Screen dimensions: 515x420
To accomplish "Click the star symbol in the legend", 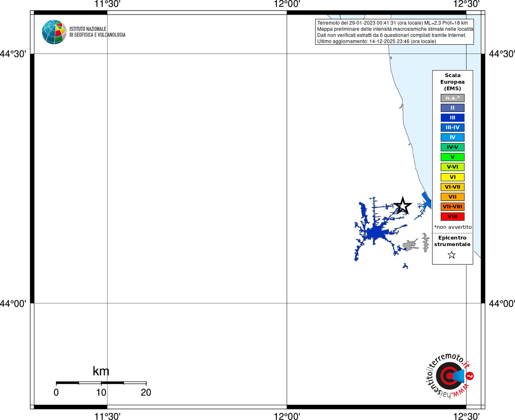I will coord(452,255).
